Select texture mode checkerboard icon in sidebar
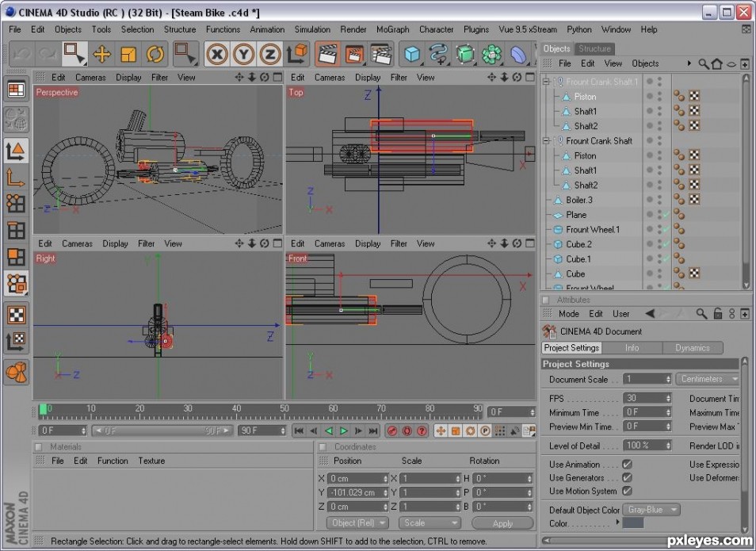Viewport: 756px width, 551px height. 16,315
